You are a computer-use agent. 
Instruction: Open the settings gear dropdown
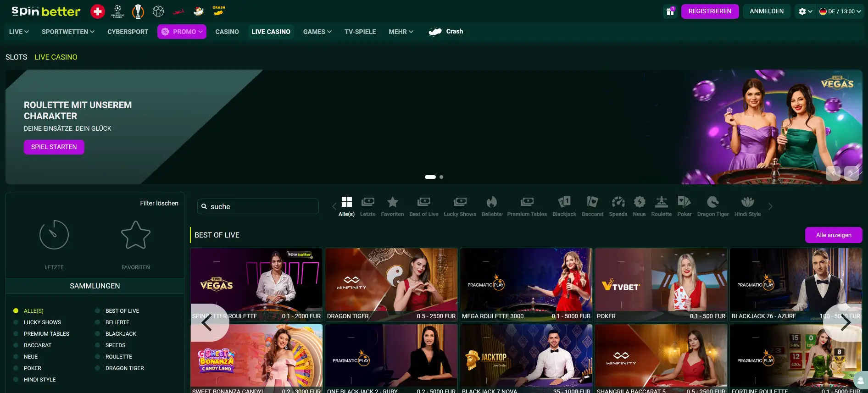click(805, 11)
